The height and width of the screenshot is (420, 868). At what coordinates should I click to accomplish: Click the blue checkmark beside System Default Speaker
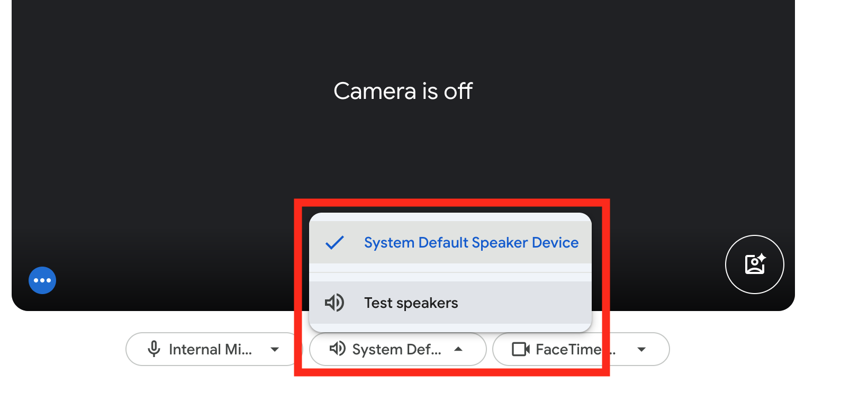(x=334, y=243)
